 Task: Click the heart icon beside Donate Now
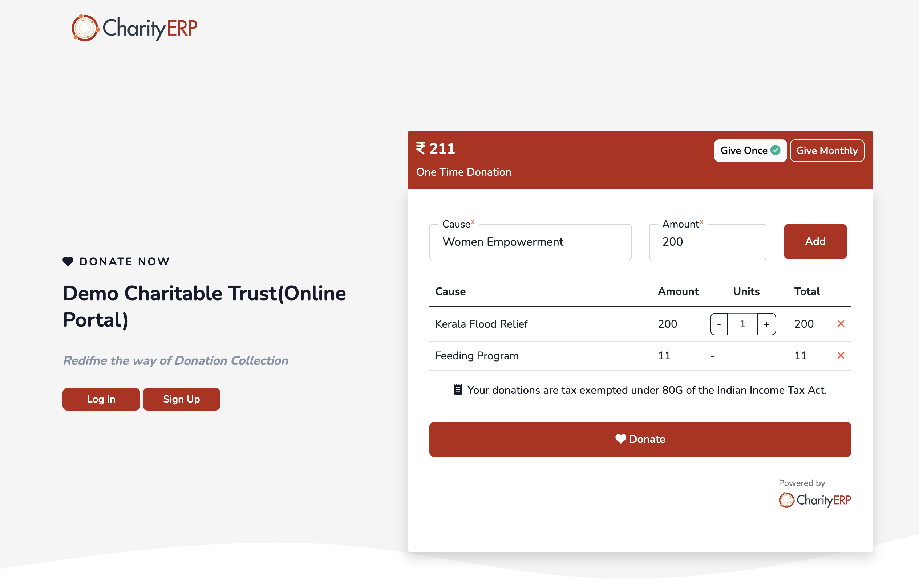[68, 262]
